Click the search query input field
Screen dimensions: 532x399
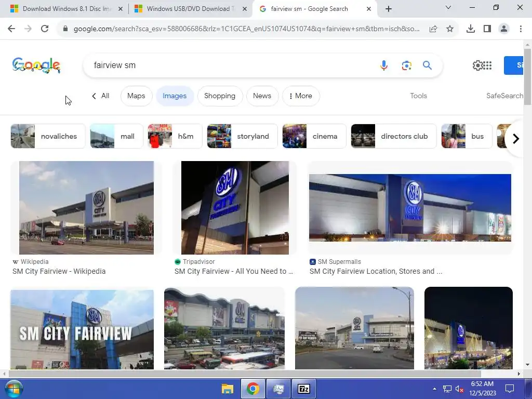231,65
